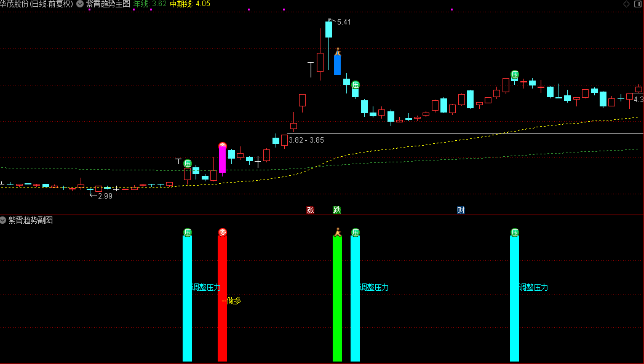
Task: Click the 5.41 high price label
Action: point(344,22)
